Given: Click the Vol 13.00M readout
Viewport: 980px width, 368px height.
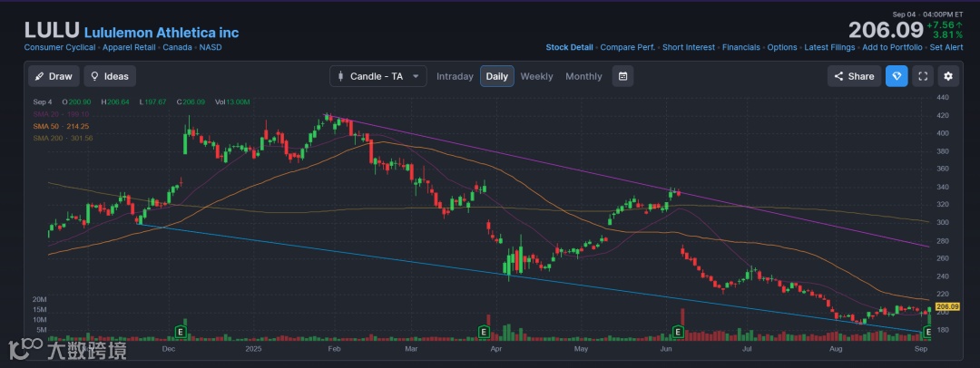Looking at the screenshot, I should tap(232, 102).
